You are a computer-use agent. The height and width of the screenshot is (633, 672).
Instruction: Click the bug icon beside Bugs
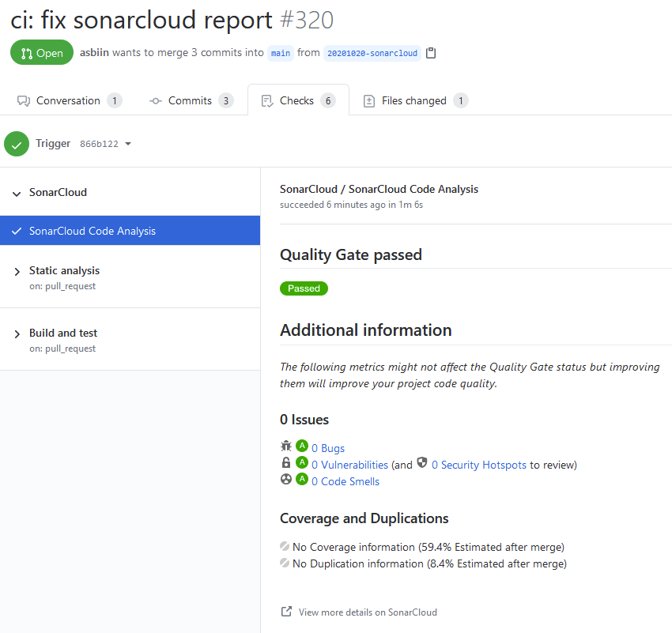286,446
